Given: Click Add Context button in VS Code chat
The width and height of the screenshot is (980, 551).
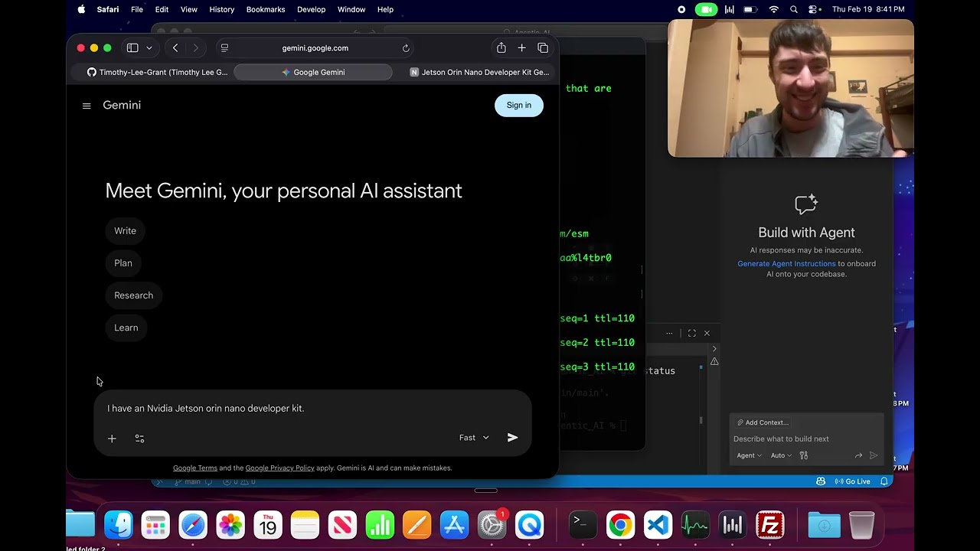Looking at the screenshot, I should click(763, 422).
